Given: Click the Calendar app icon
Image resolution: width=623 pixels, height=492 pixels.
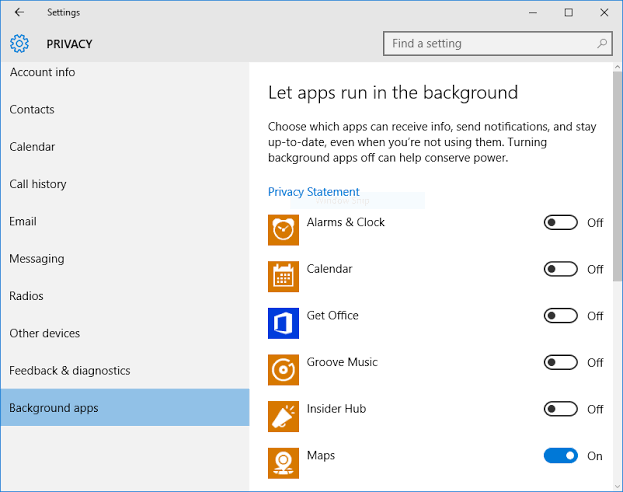Looking at the screenshot, I should coord(284,276).
